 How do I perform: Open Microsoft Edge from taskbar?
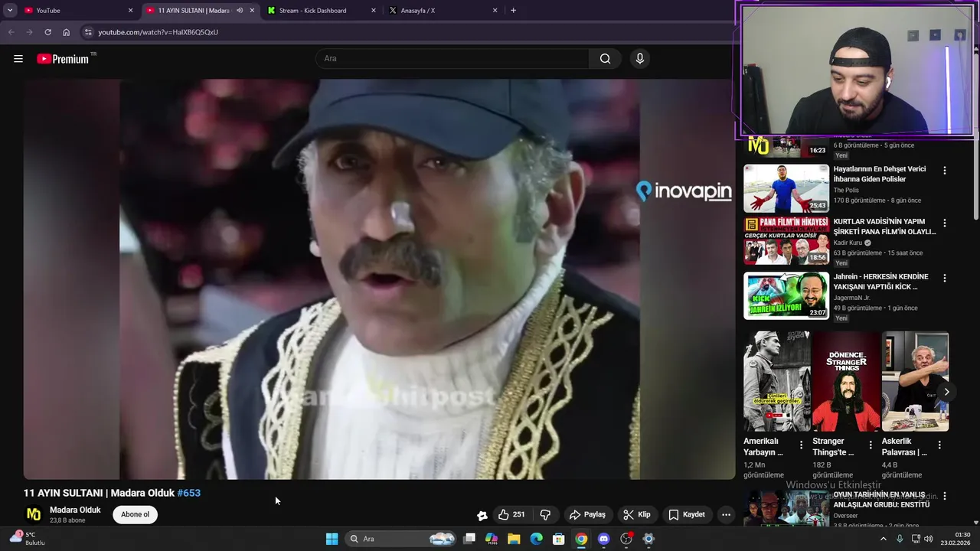[x=537, y=539]
